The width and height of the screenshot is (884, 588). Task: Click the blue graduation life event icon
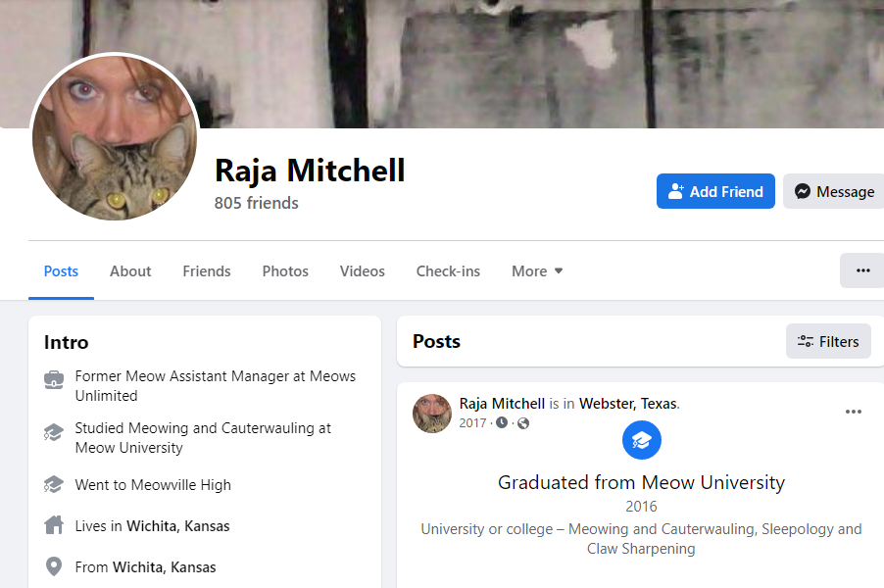pyautogui.click(x=642, y=441)
